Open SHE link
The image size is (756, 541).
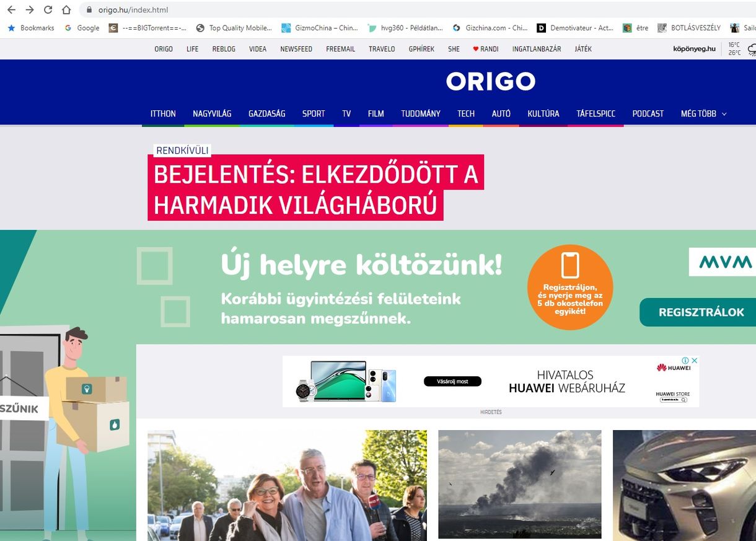tap(454, 49)
